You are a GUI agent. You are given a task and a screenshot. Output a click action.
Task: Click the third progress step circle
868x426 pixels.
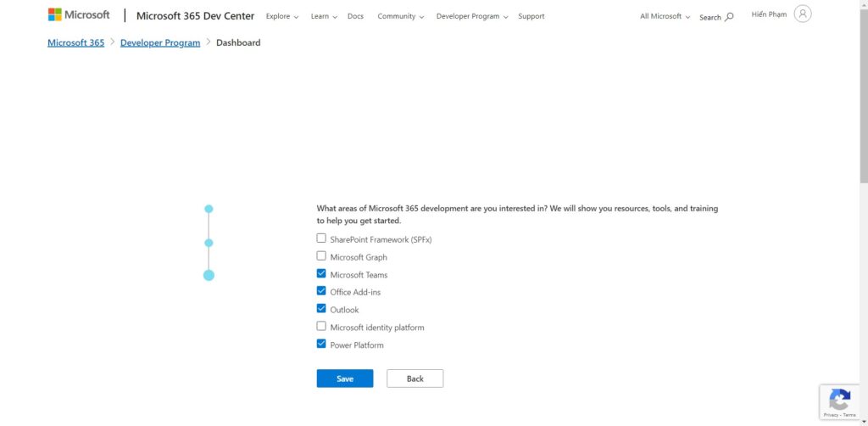[209, 275]
